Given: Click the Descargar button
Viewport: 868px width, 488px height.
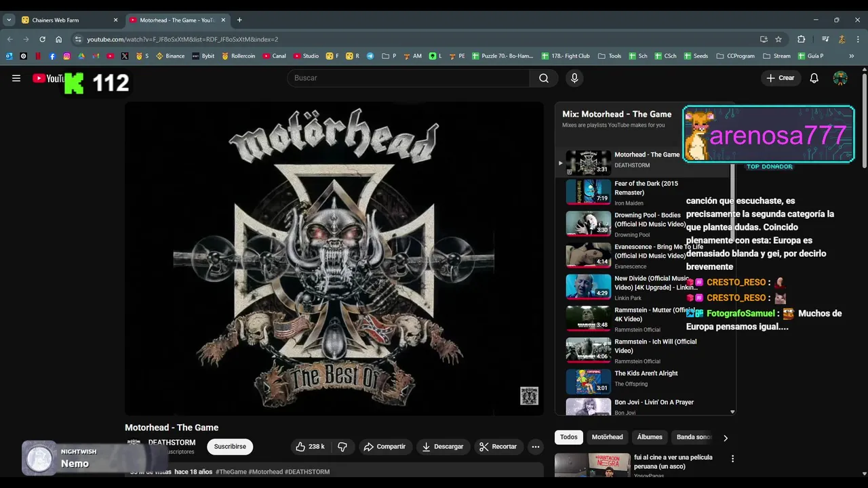Looking at the screenshot, I should coord(442,447).
